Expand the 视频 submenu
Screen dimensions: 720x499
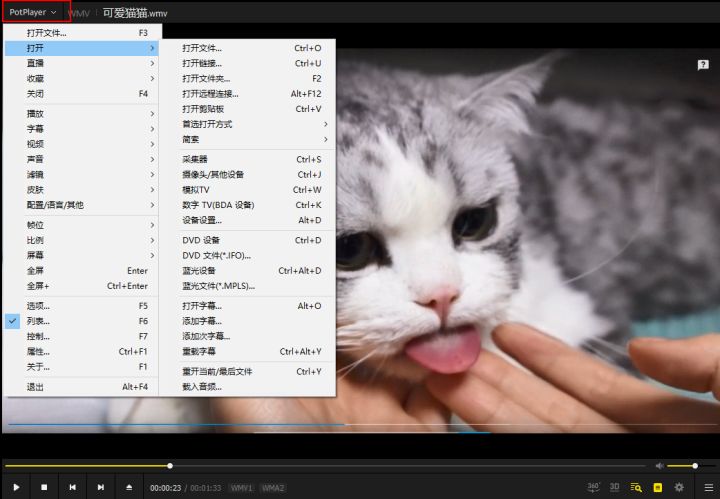[82, 144]
